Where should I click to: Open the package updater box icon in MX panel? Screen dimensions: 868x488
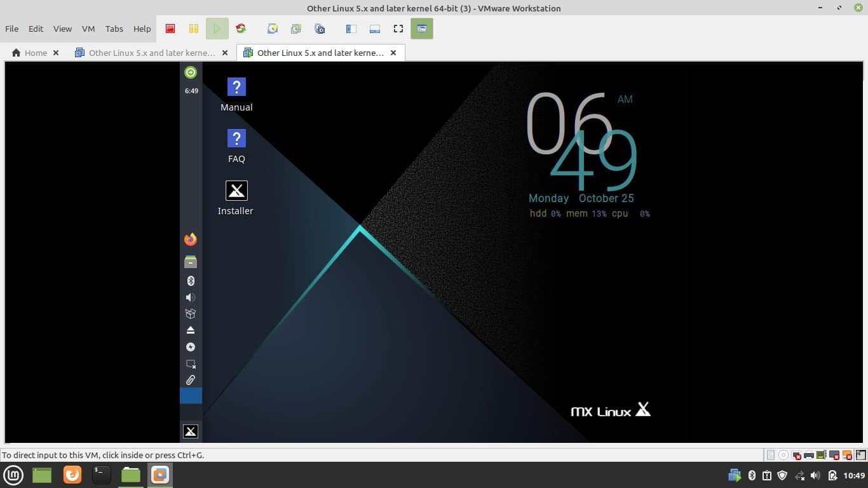[191, 314]
